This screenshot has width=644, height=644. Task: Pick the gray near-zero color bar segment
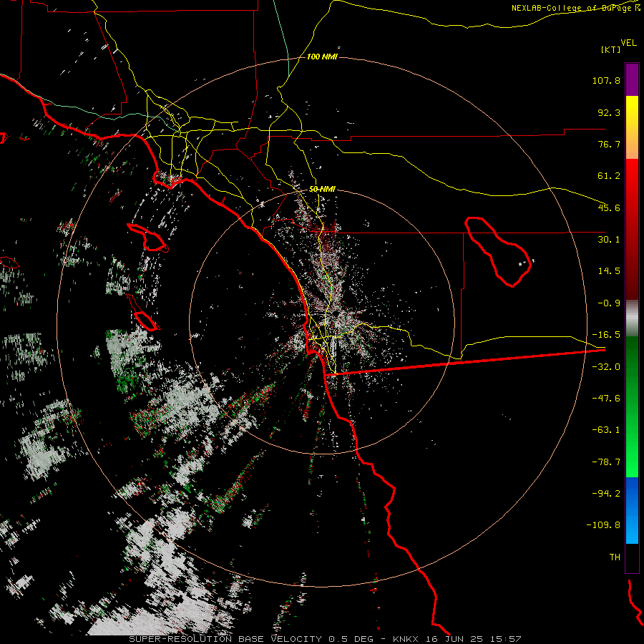pos(632,318)
